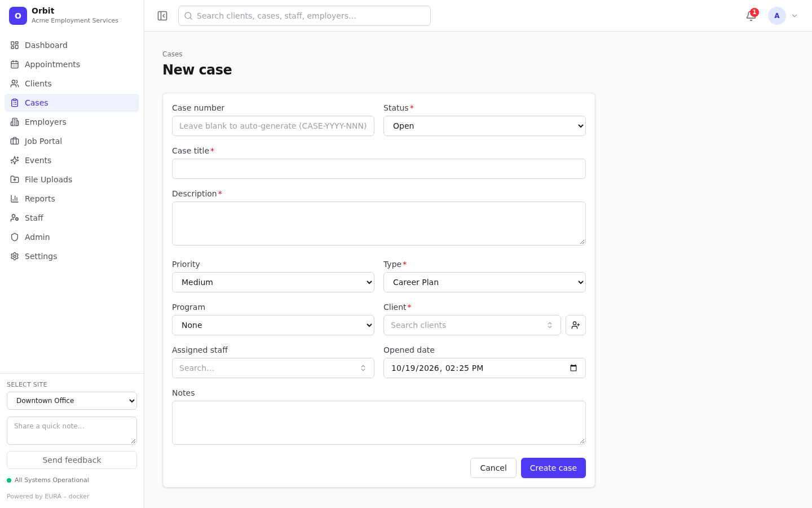
Task: Expand the Client search combo box
Action: (472, 325)
